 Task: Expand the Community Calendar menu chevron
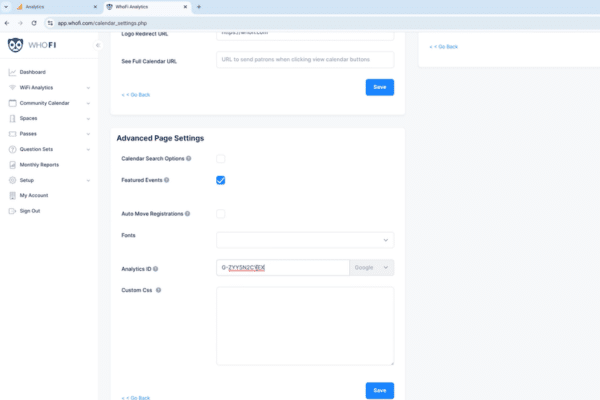[x=88, y=103]
